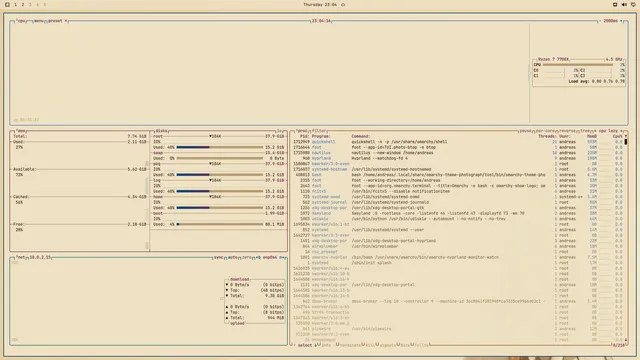Image resolution: width=640 pixels, height=360 pixels.
Task: Click nice in the proc footer
Action: pos(405,345)
